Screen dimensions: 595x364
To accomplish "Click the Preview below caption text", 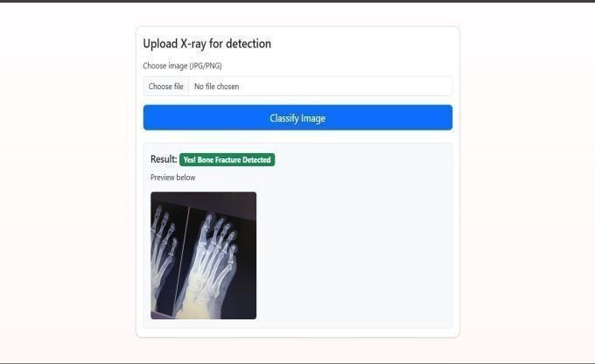I will click(x=172, y=178).
